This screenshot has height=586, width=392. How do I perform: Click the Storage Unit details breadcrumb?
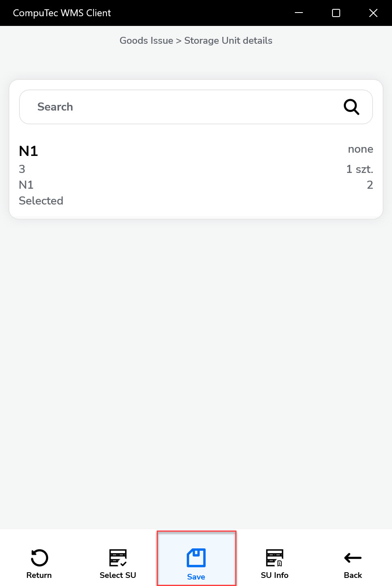pos(228,40)
